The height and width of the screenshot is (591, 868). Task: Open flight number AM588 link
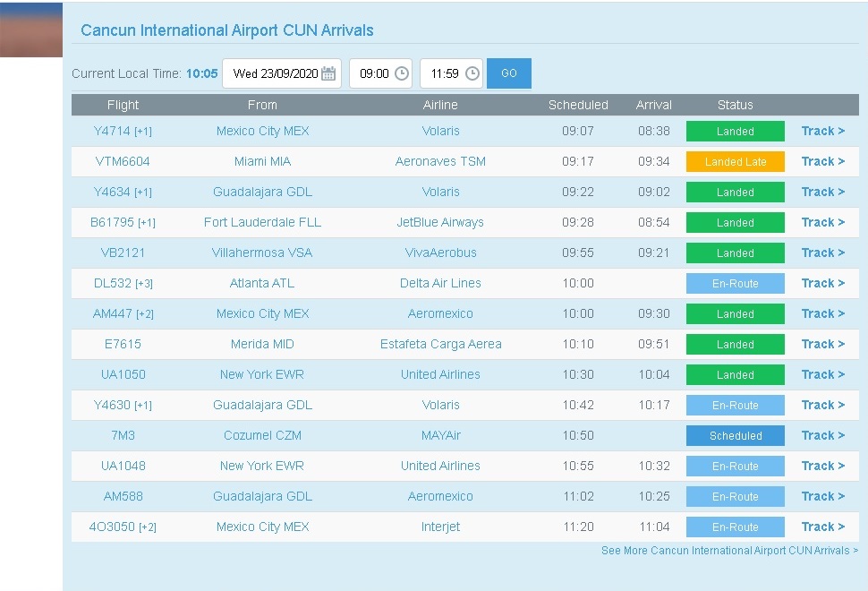123,496
